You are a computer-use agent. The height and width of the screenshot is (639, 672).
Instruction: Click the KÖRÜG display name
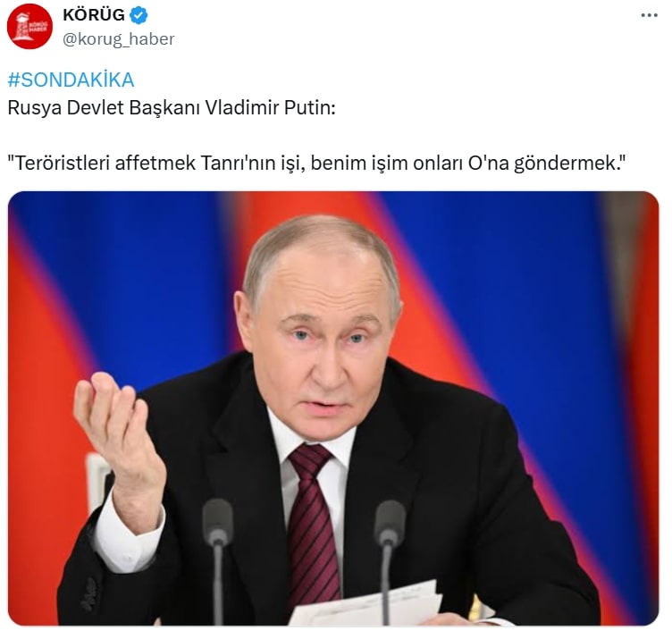tap(94, 15)
